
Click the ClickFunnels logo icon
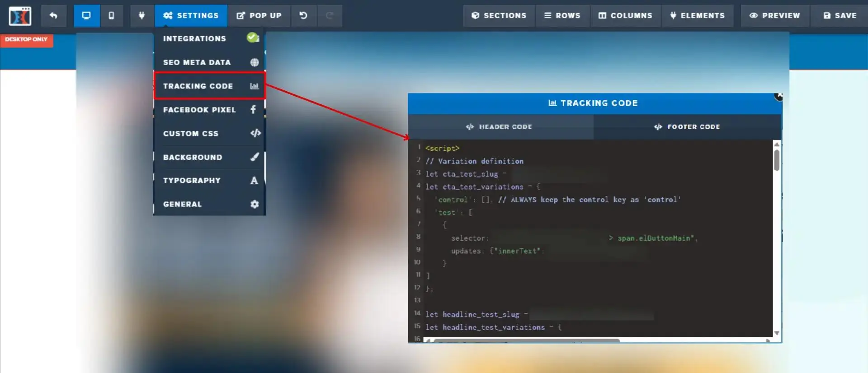[20, 16]
